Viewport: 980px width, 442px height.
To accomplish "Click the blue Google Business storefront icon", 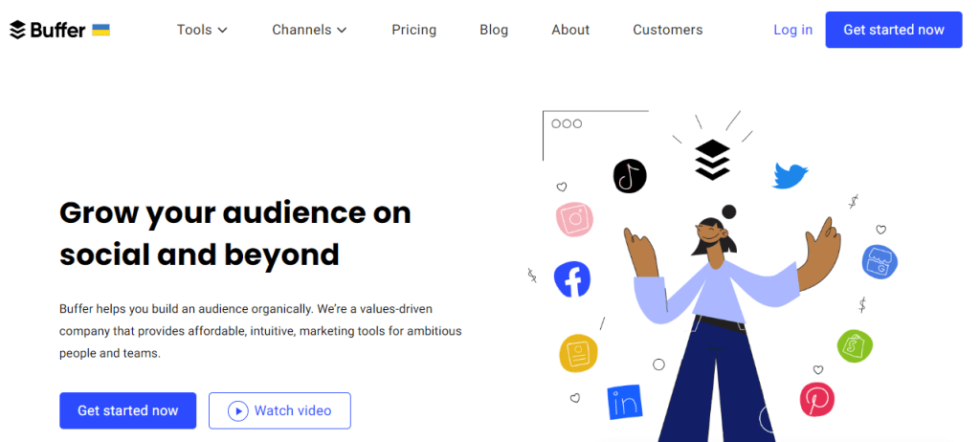I will (x=880, y=261).
